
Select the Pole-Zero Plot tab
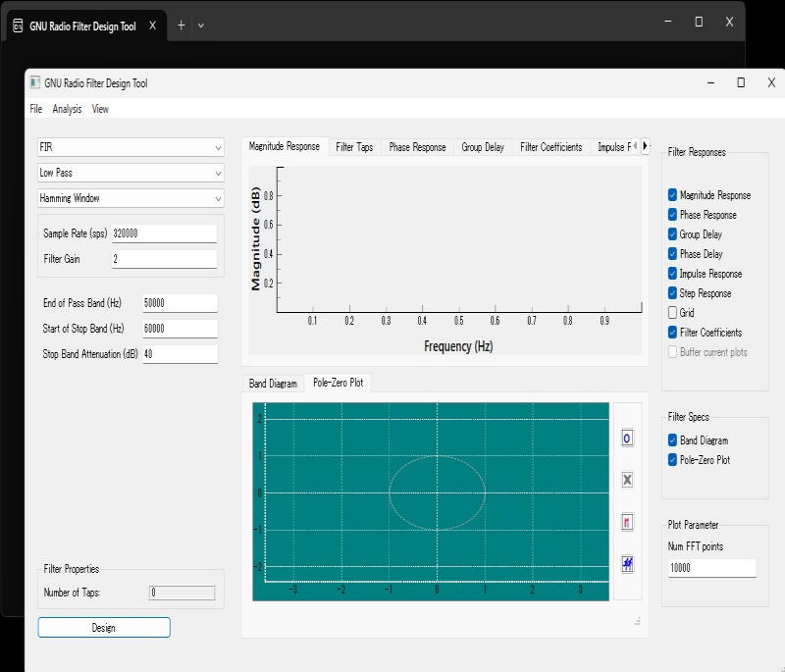click(338, 383)
